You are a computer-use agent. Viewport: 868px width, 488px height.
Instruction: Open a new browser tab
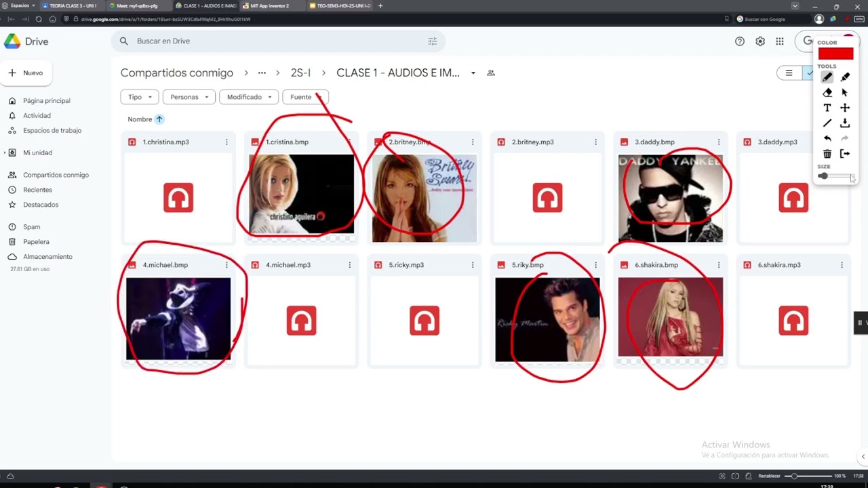[x=380, y=6]
